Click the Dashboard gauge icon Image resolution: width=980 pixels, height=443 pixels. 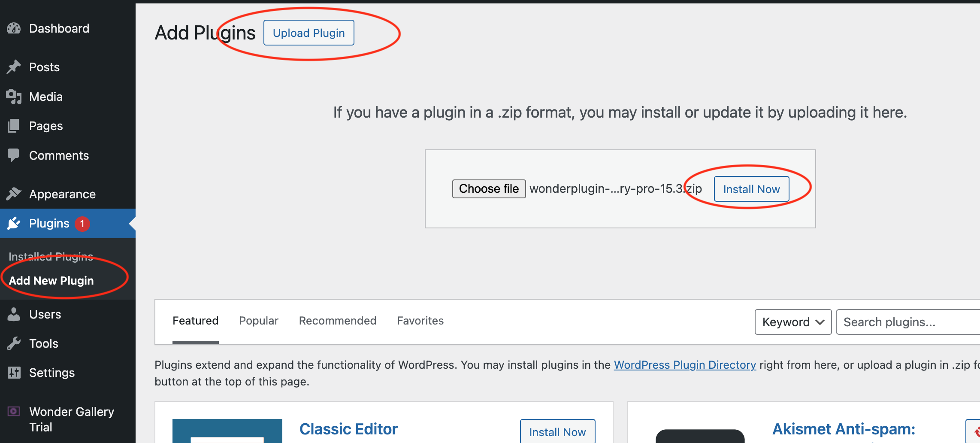[x=14, y=29]
